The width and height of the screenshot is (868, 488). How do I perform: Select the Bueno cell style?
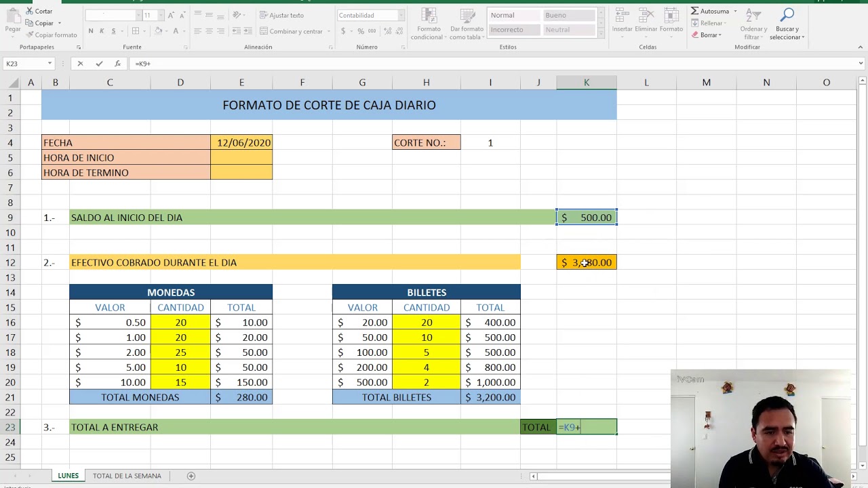[568, 15]
